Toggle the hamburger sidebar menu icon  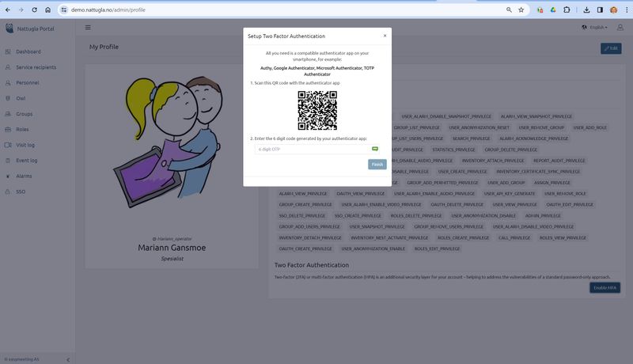(88, 27)
